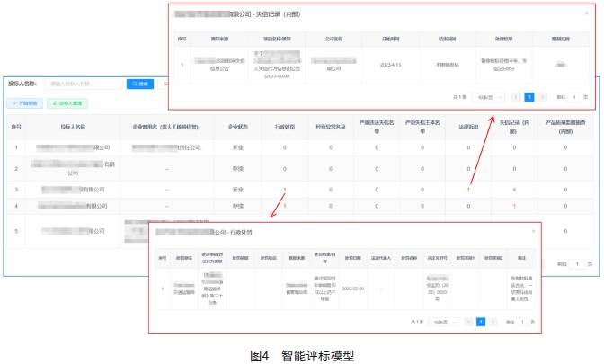The height and width of the screenshot is (364, 604).
Task: Click the 2023-02-09 date cell in 行政处罚 dialog
Action: [x=353, y=289]
